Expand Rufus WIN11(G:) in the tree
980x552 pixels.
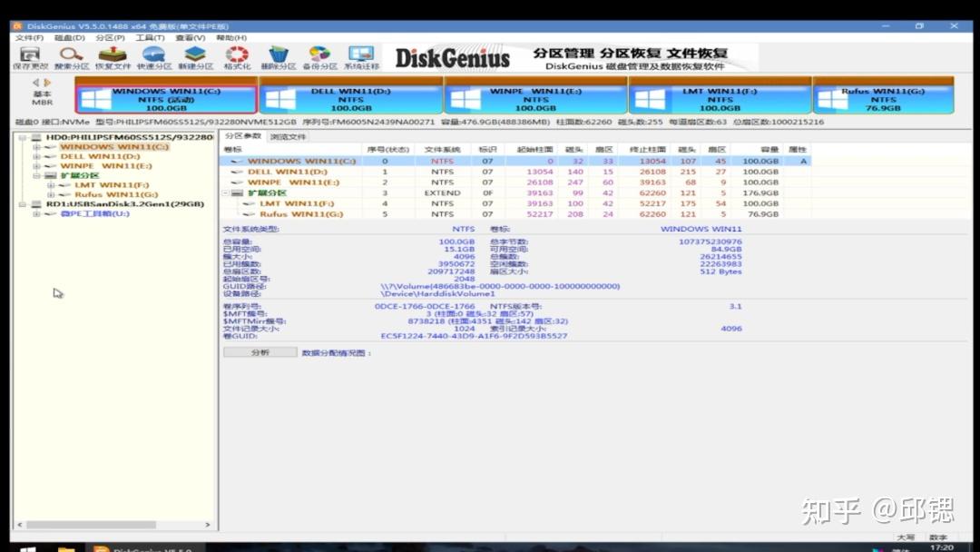(x=51, y=194)
